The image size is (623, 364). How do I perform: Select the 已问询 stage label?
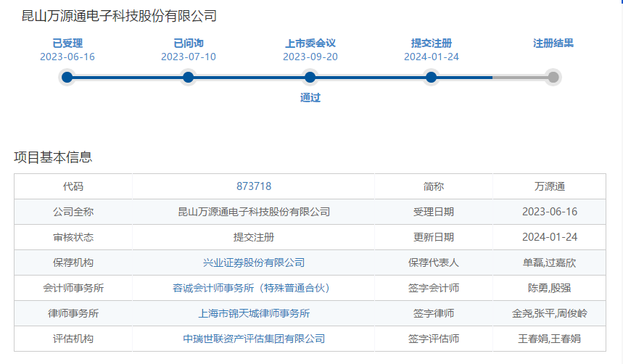(x=189, y=44)
